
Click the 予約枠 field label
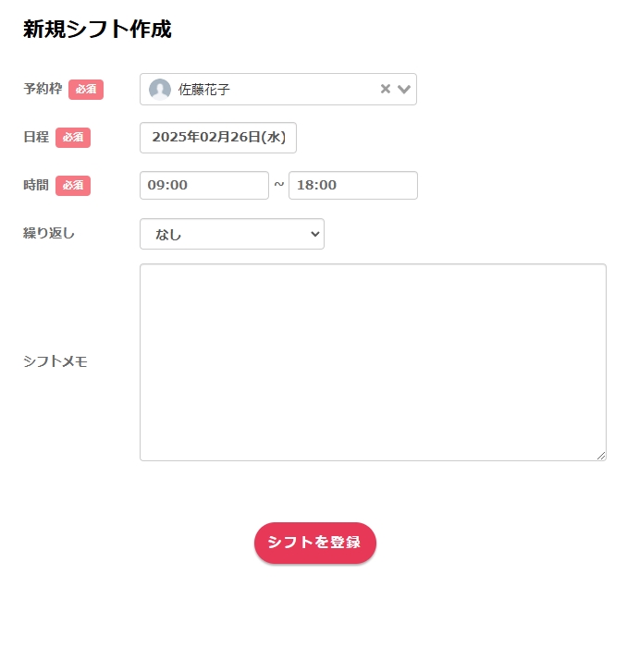tap(43, 90)
